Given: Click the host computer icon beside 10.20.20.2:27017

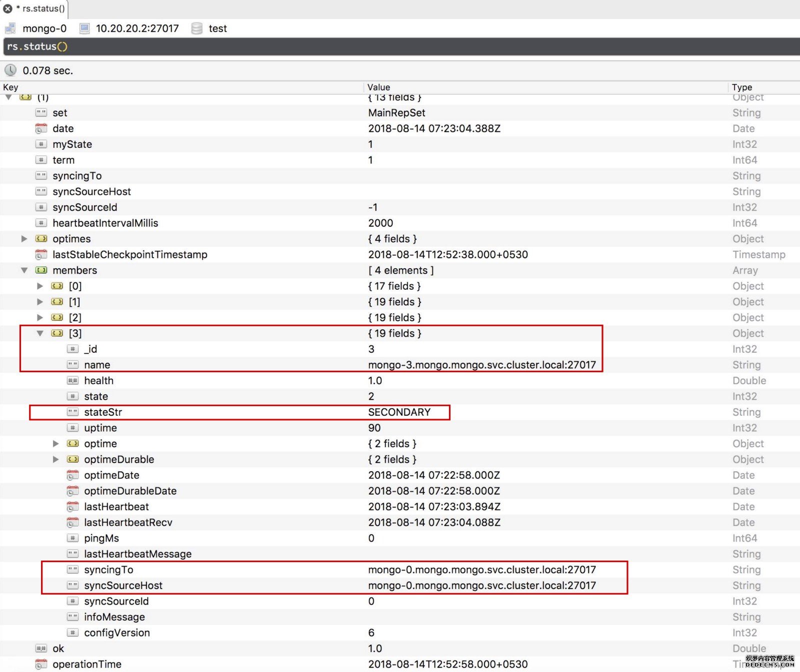Looking at the screenshot, I should coord(84,28).
